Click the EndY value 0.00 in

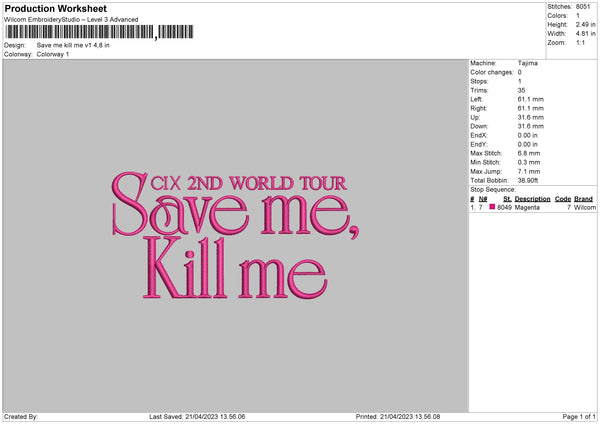click(527, 144)
